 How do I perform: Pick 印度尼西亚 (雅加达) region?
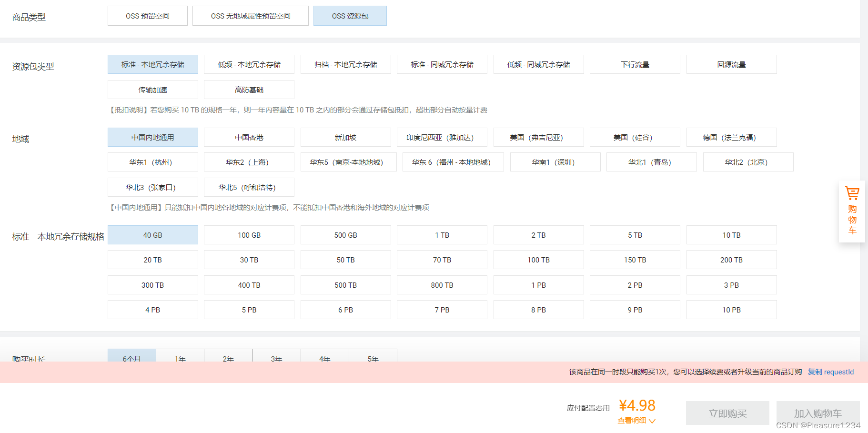pyautogui.click(x=442, y=137)
